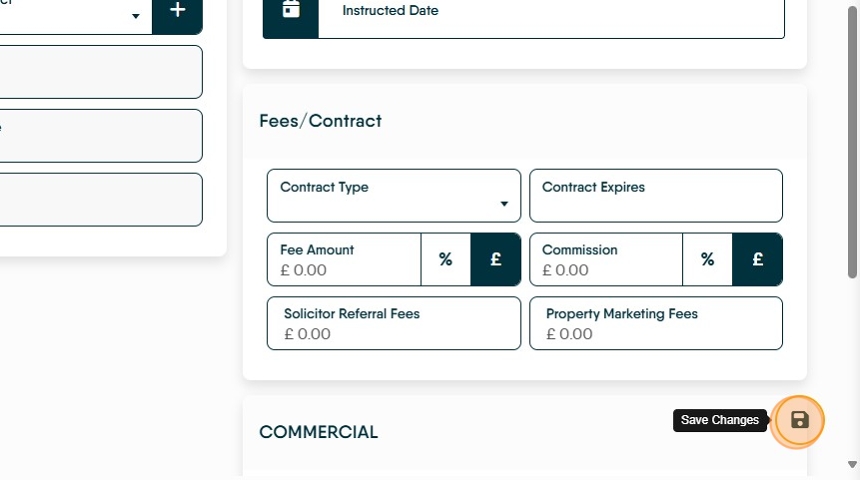The height and width of the screenshot is (480, 860).
Task: Click the scroll down arrow on scrollbar
Action: coord(852,465)
